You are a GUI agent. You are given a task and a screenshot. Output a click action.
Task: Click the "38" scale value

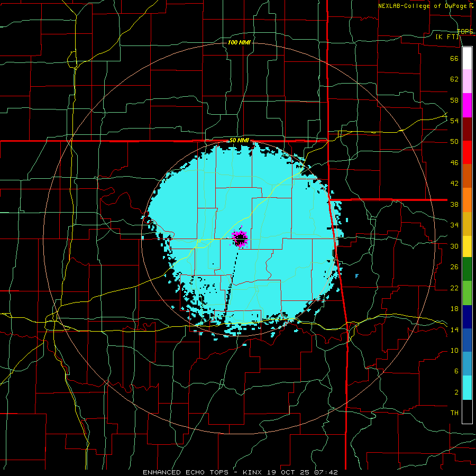point(454,205)
